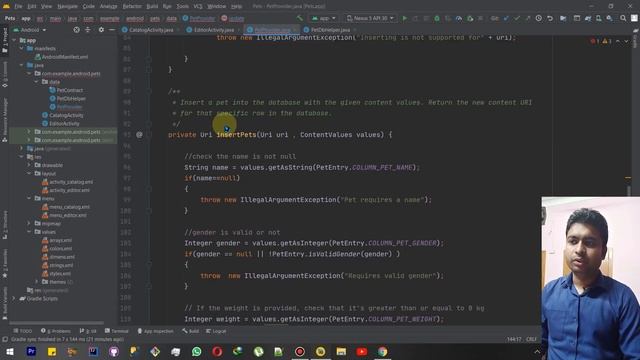The width and height of the screenshot is (640, 360).
Task: Open the Nexus 5 API 30 device dropdown
Action: (x=370, y=18)
